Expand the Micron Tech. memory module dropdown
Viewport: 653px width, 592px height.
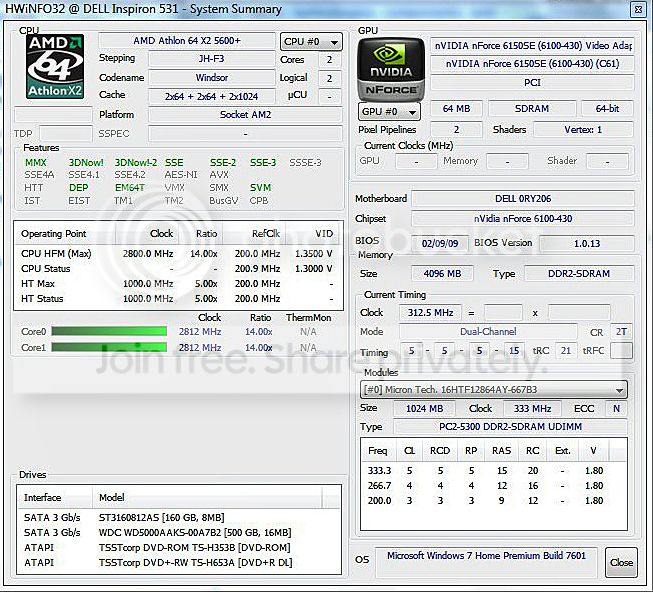493,390
